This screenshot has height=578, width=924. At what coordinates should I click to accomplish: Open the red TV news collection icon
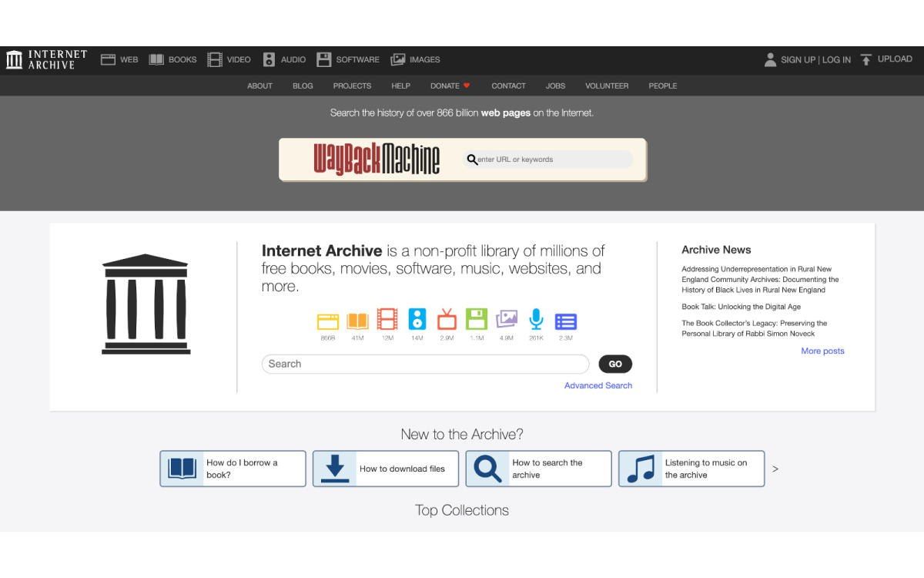click(446, 321)
